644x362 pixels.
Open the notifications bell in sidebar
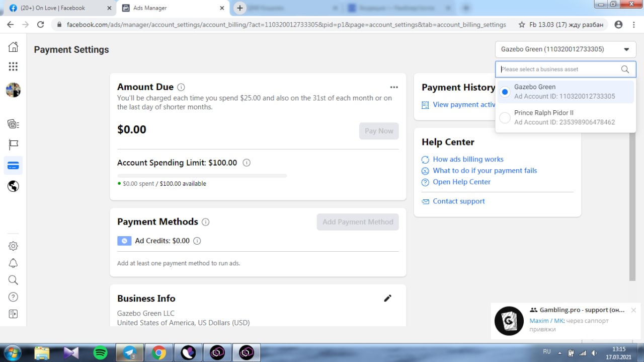point(13,263)
